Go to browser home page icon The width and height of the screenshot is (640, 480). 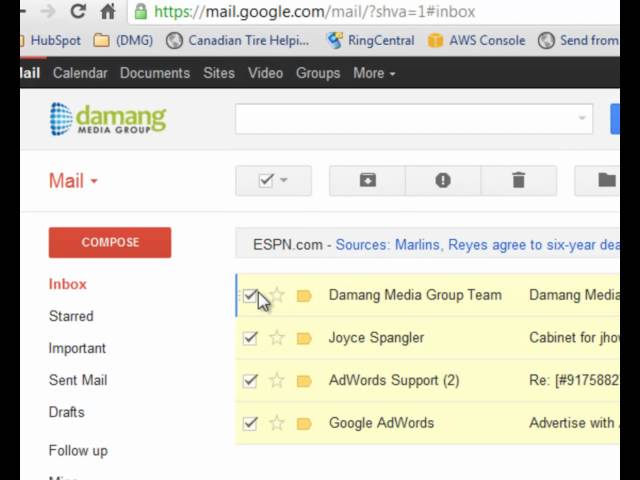click(x=108, y=11)
